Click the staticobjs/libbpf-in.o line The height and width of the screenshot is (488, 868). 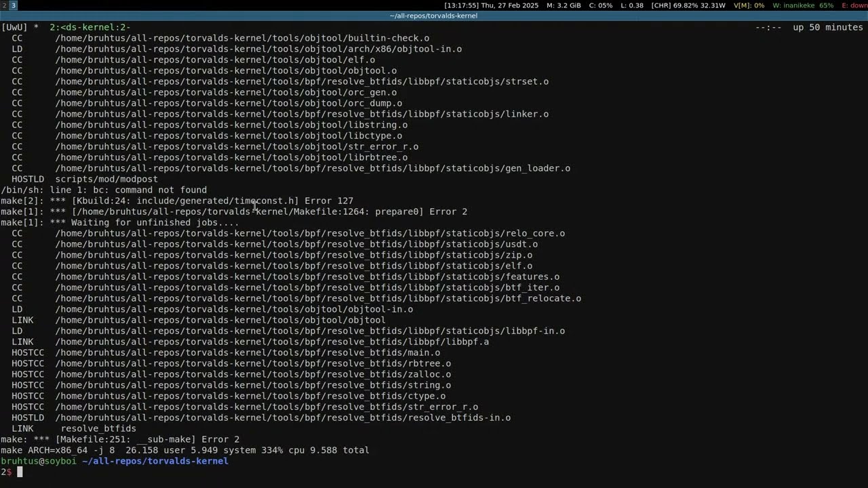point(288,331)
